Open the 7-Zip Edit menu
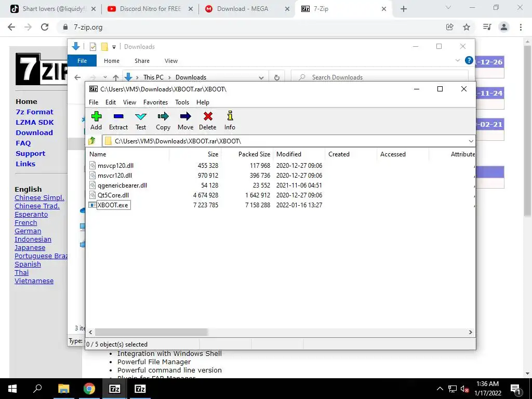Screen dimensions: 532x399 coord(111,102)
